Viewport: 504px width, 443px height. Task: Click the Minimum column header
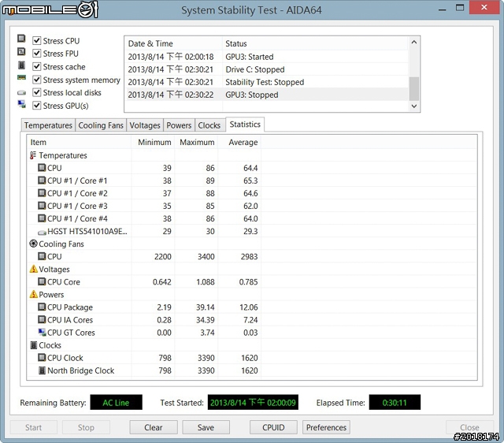[x=153, y=142]
